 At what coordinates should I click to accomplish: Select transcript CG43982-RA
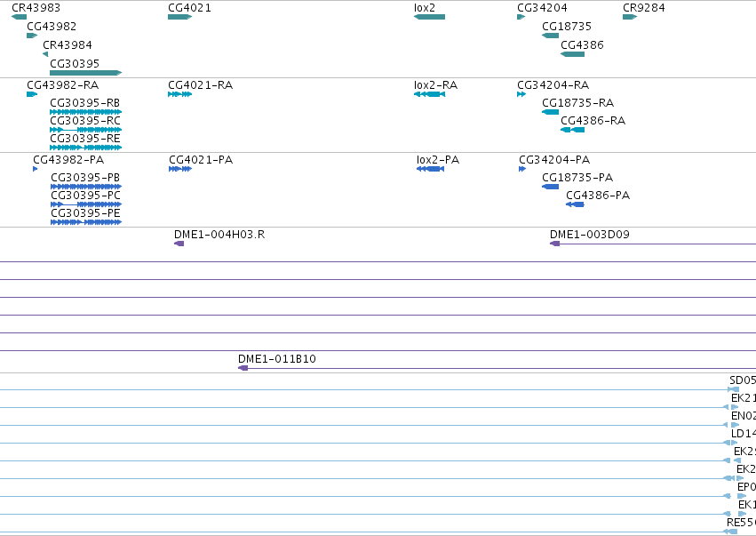point(32,94)
